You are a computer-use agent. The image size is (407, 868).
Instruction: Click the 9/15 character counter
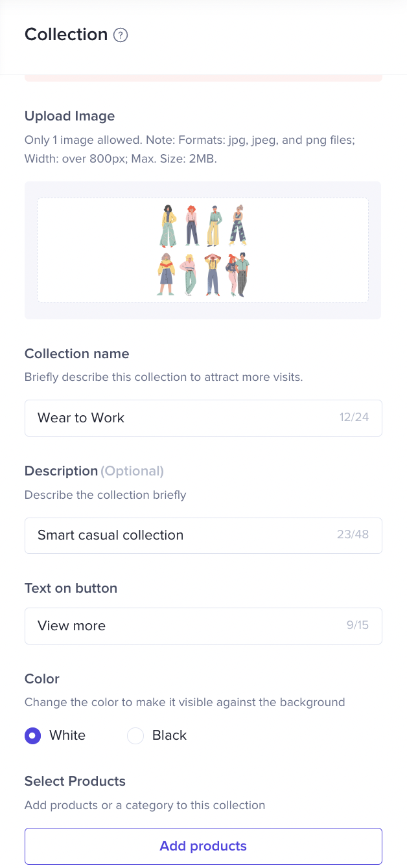point(357,626)
